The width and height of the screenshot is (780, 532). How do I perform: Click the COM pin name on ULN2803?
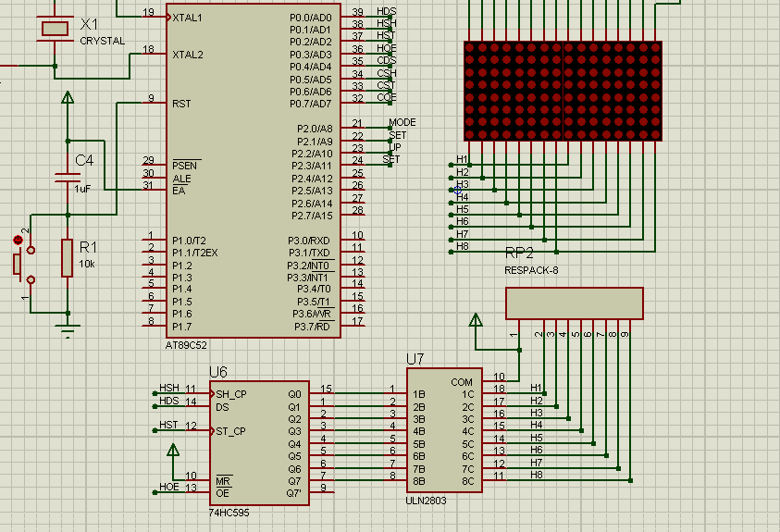[462, 382]
